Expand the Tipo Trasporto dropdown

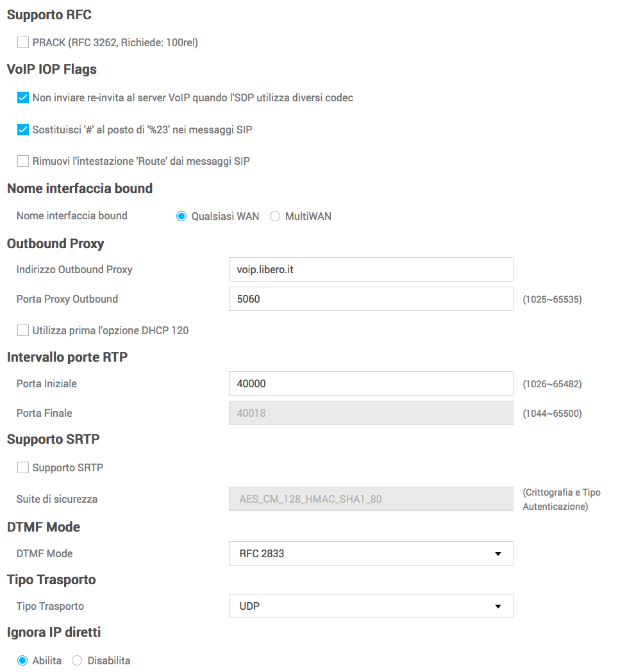371,606
